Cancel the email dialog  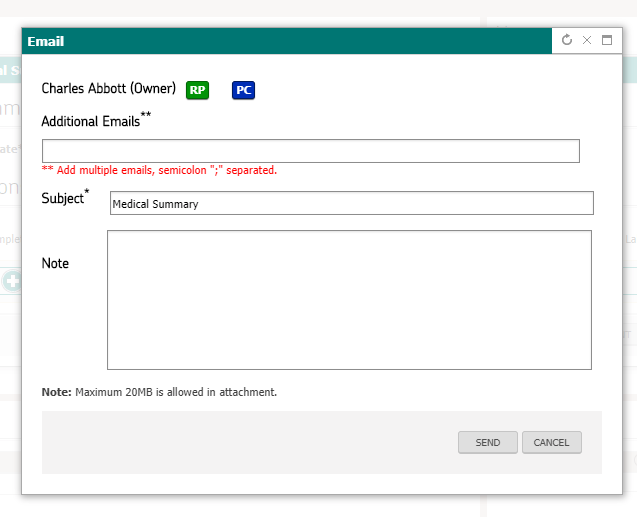[552, 442]
